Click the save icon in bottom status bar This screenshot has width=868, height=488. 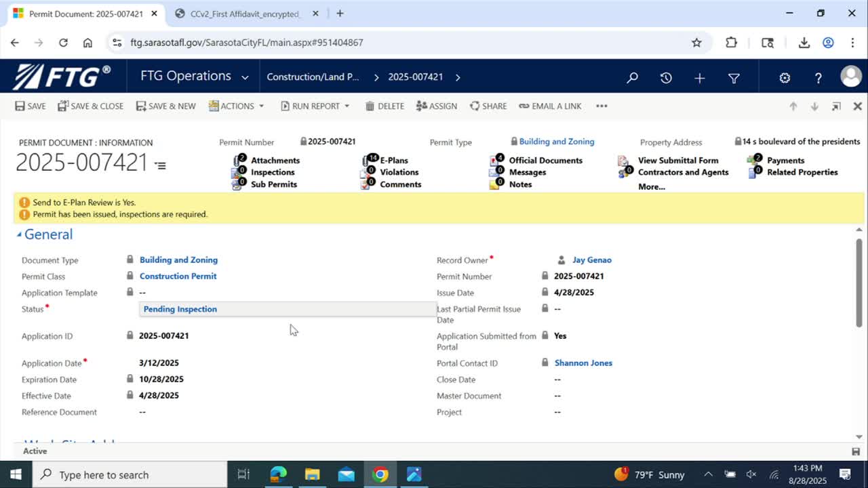(856, 451)
